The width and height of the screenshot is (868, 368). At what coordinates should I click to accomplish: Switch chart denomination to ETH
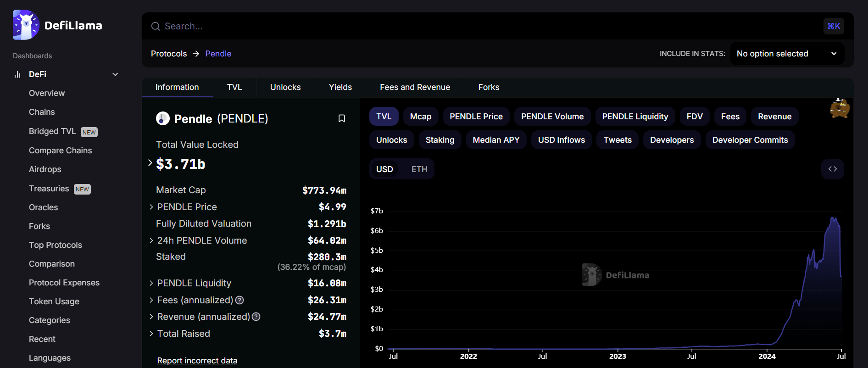point(419,169)
